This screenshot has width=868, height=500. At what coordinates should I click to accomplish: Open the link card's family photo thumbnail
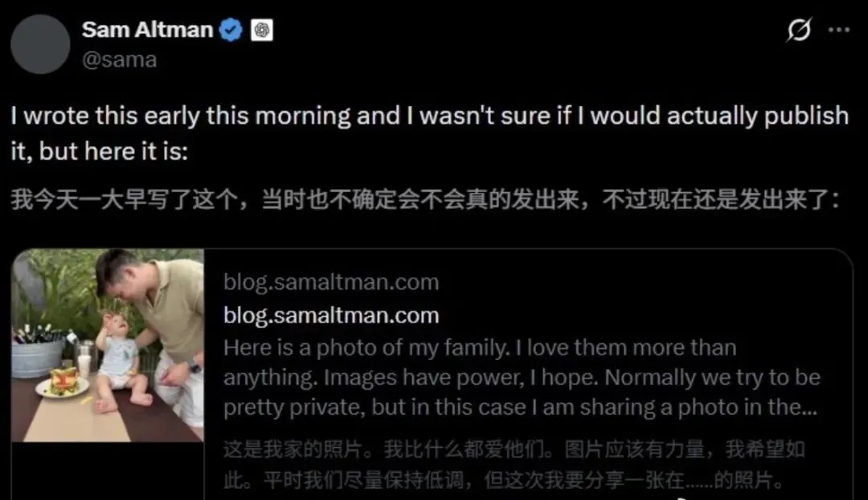coord(108,346)
